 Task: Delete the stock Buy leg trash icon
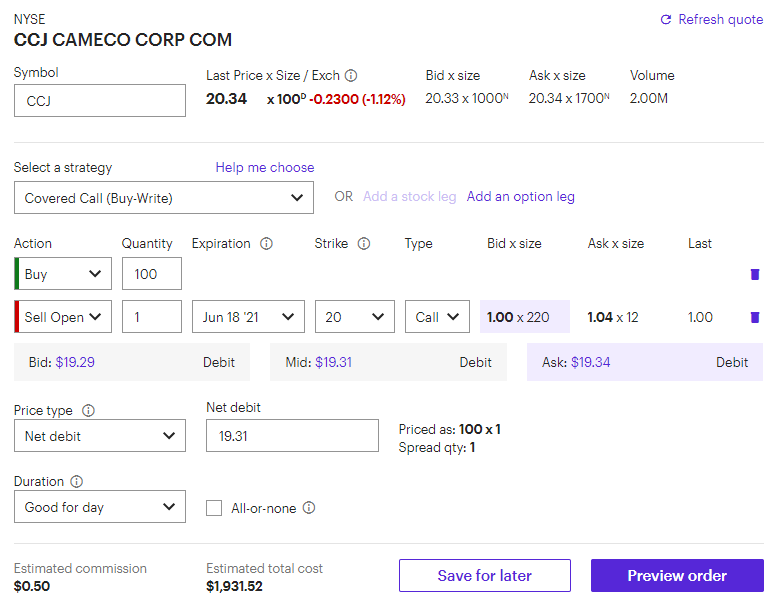coord(755,274)
